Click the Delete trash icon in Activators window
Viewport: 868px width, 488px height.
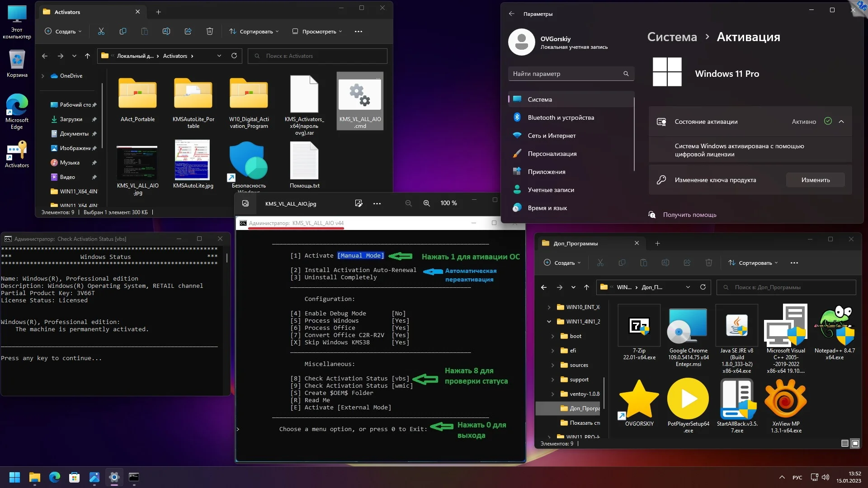pyautogui.click(x=210, y=31)
